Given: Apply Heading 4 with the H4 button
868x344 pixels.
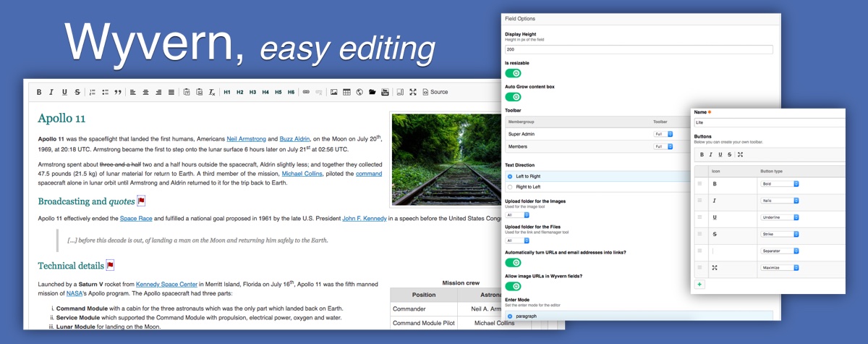Looking at the screenshot, I should point(265,92).
